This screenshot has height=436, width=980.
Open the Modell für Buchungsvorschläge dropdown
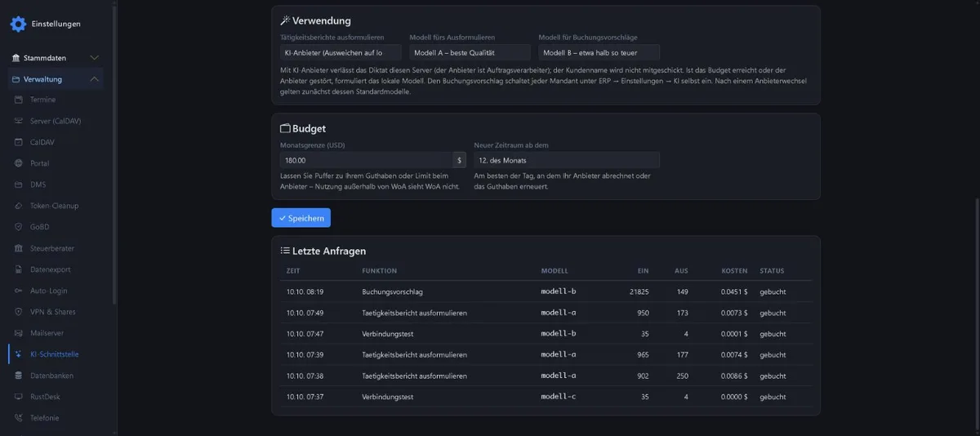[599, 52]
